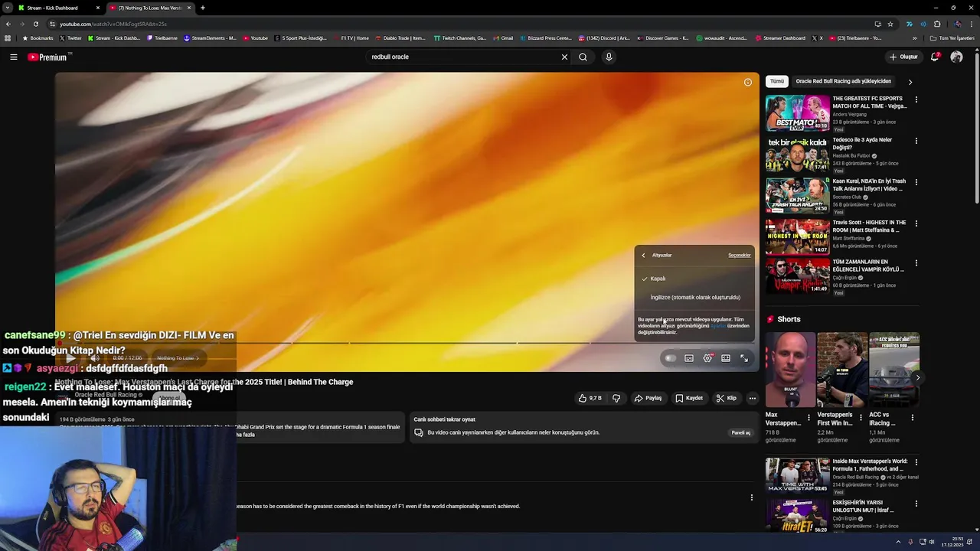Screen dimensions: 980x551
Task: Install app icon in address bar
Action: point(877,24)
